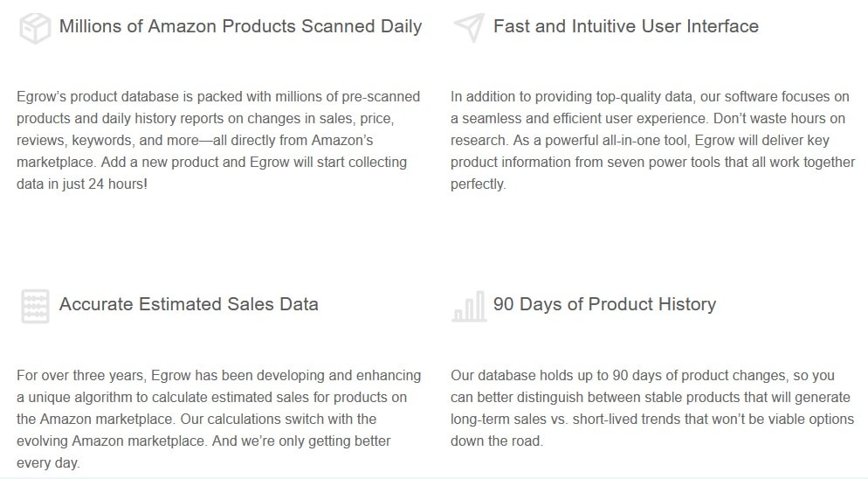The image size is (868, 479).
Task: Click the paragraph starting For over three years
Action: point(218,420)
